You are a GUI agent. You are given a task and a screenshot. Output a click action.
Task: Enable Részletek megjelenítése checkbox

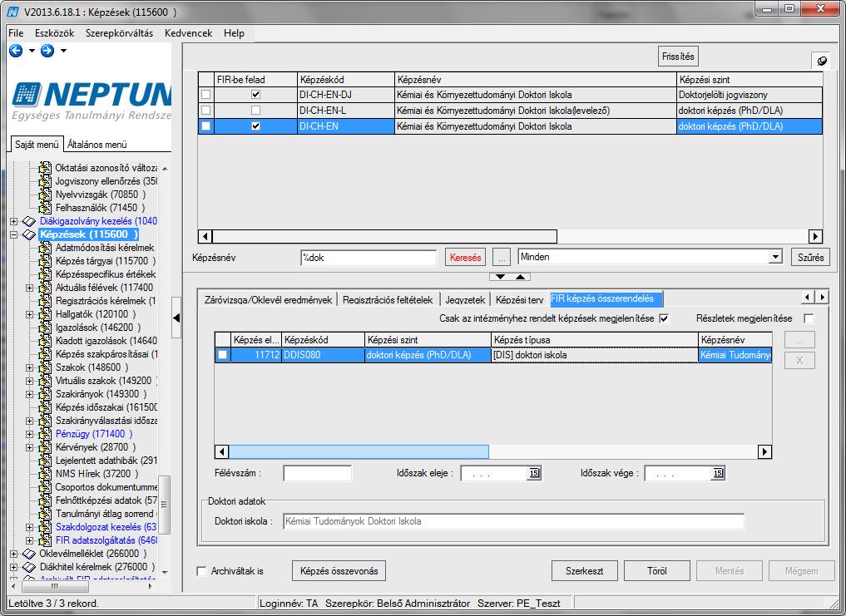pyautogui.click(x=809, y=318)
